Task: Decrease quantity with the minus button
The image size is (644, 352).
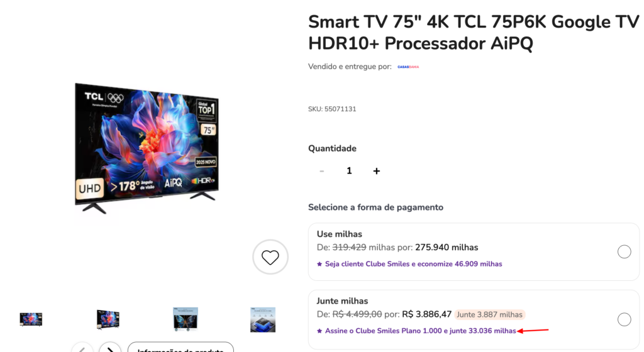Action: pos(321,171)
